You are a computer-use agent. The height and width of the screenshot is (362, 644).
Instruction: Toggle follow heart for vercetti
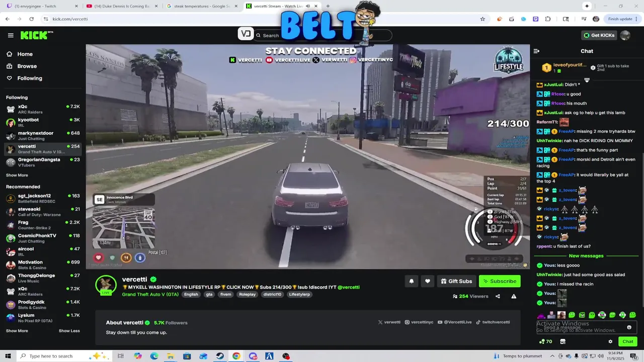coord(428,281)
